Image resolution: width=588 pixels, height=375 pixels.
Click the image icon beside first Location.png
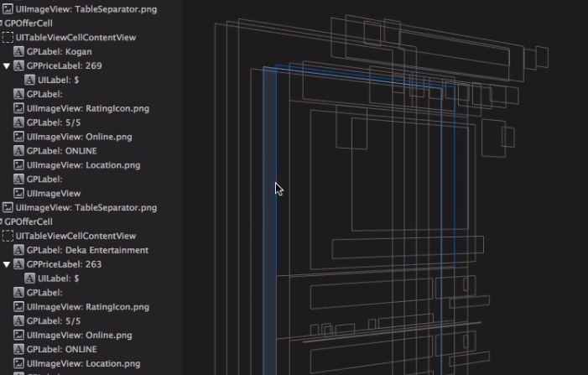click(18, 165)
